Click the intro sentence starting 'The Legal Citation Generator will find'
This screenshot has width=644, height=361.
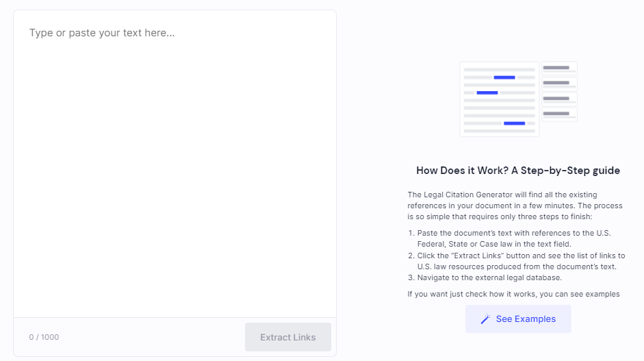pos(515,206)
